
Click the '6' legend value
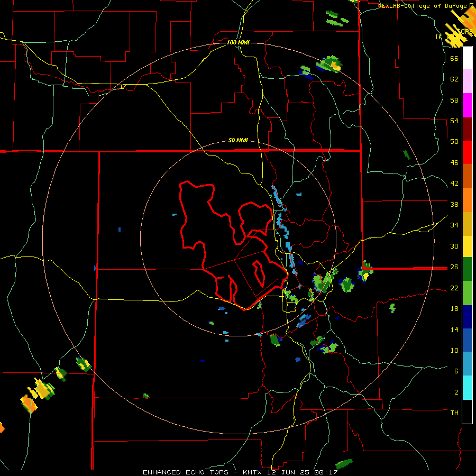point(456,371)
